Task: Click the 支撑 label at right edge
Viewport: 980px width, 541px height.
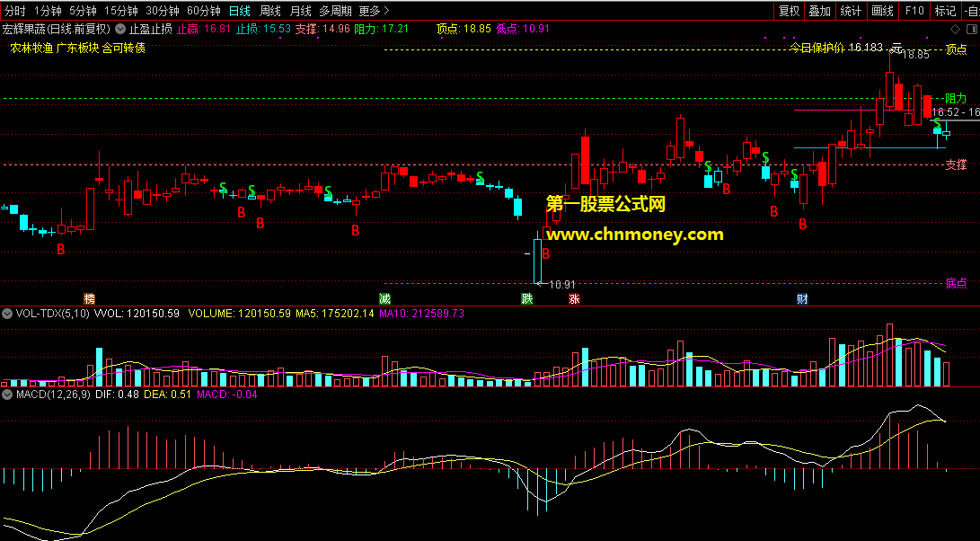Action: coord(956,164)
